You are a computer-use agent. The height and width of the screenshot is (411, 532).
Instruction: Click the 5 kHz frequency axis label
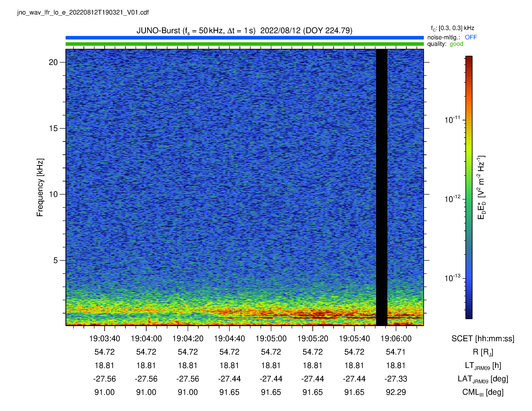point(56,260)
